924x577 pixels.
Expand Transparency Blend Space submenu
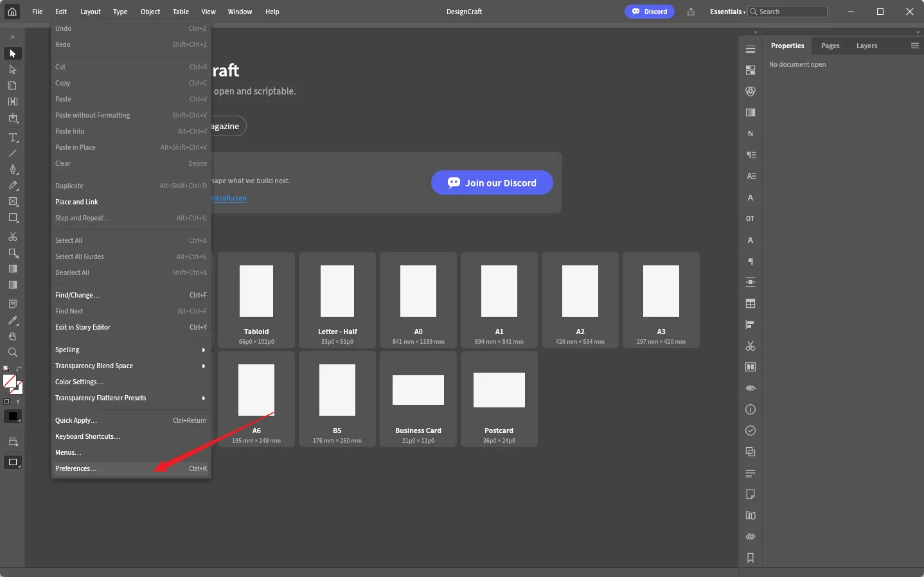point(131,366)
